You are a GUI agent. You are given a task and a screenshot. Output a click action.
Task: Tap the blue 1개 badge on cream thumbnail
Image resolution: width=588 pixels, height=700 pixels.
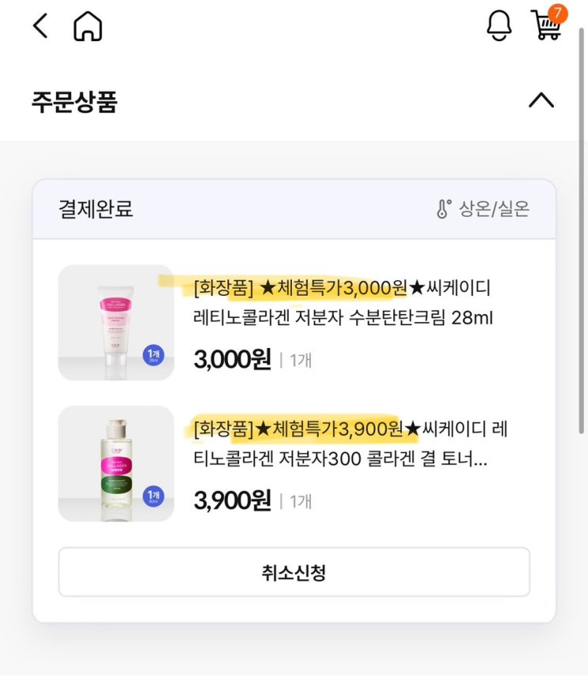pyautogui.click(x=154, y=356)
